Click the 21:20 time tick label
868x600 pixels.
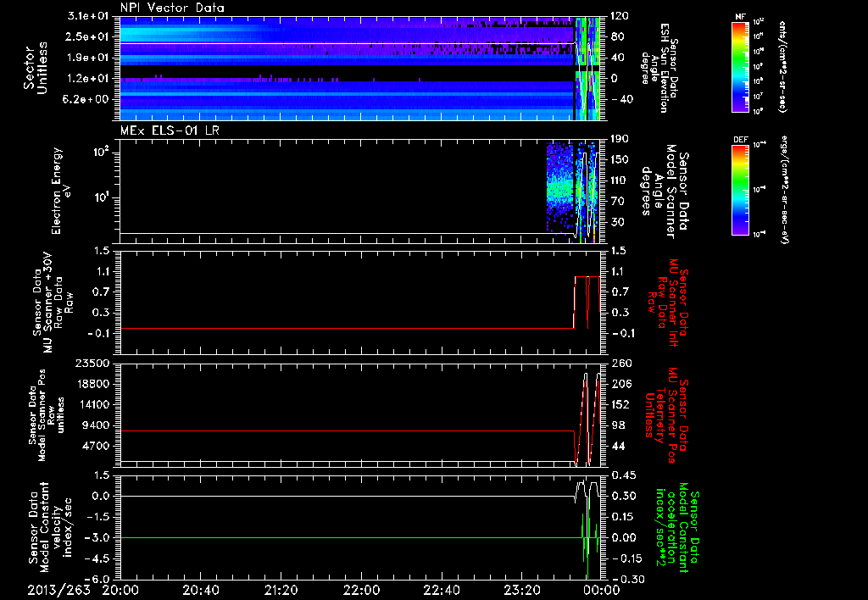pyautogui.click(x=281, y=590)
